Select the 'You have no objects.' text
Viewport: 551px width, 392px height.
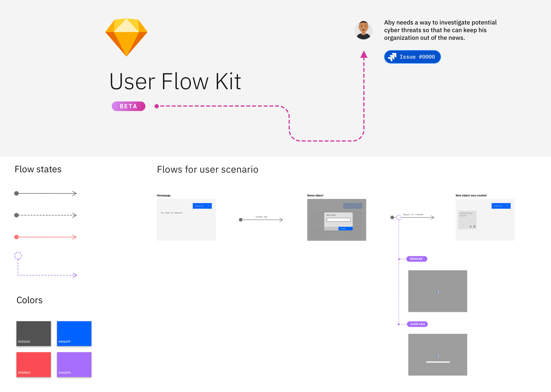point(172,213)
